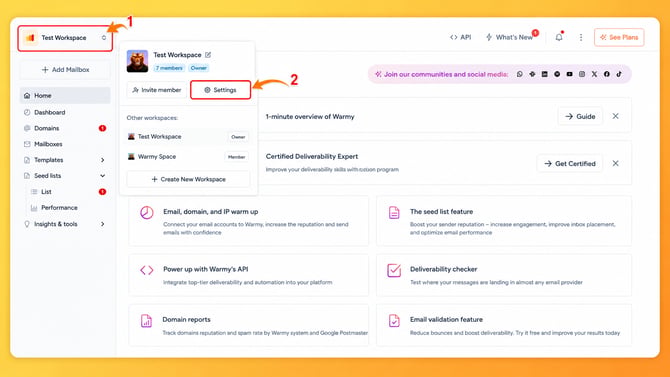Open the Email validation feature card
The height and width of the screenshot is (377, 670).
tap(504, 325)
